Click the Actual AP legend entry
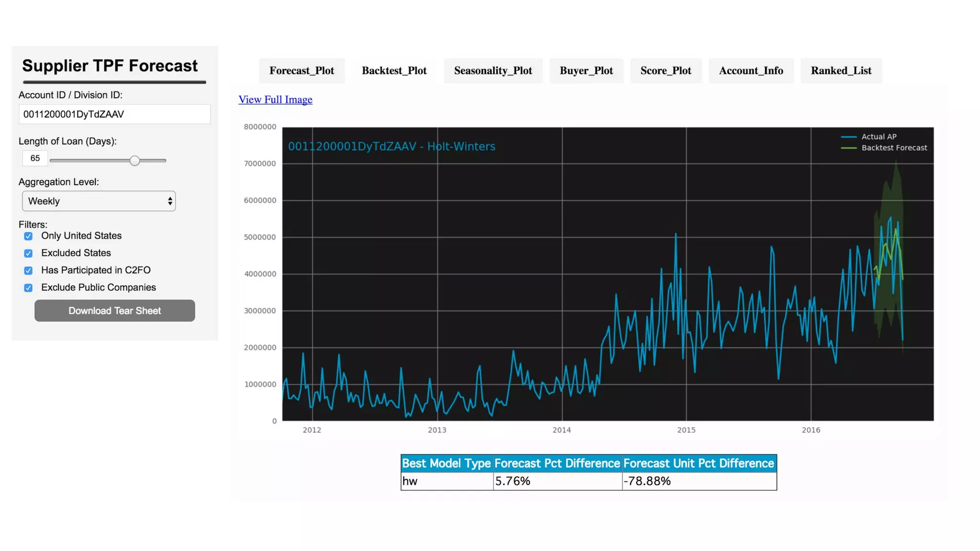This screenshot has width=980, height=551. coord(878,137)
